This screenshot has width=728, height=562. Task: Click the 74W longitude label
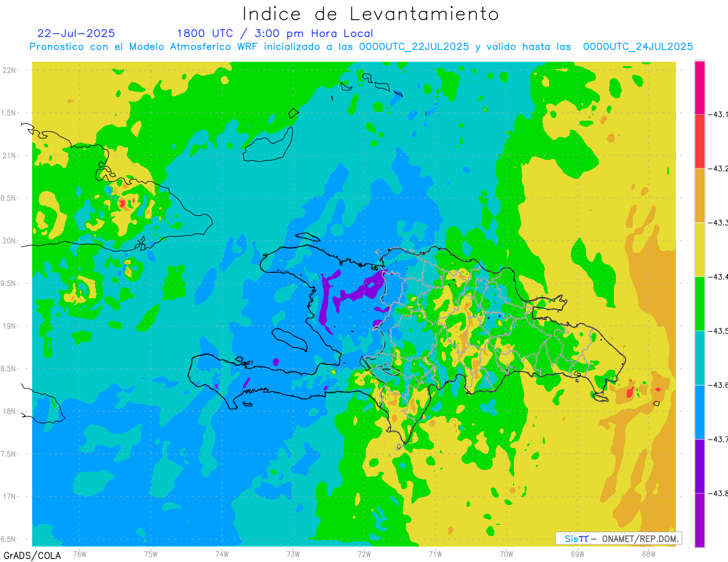[x=222, y=554]
